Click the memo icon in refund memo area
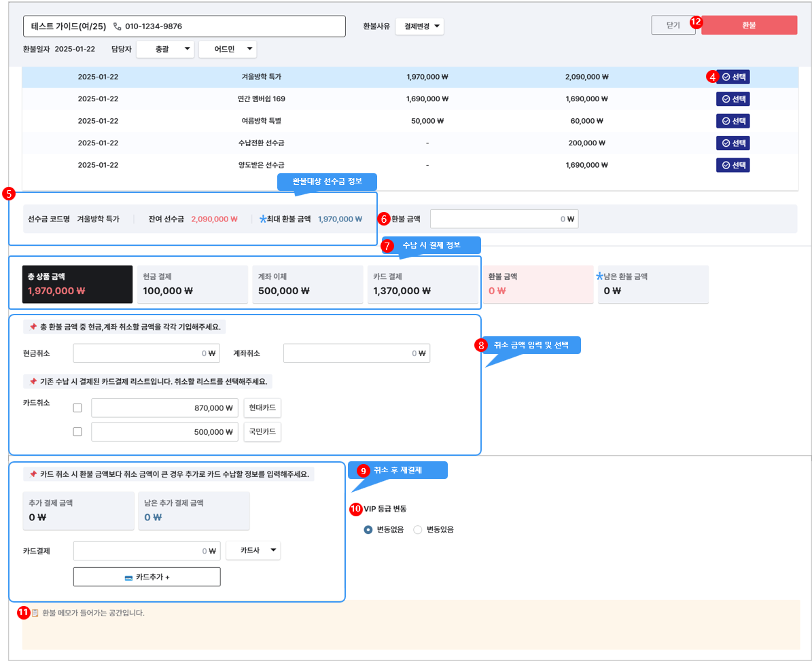Screen dimensions: 812x661 tap(35, 613)
